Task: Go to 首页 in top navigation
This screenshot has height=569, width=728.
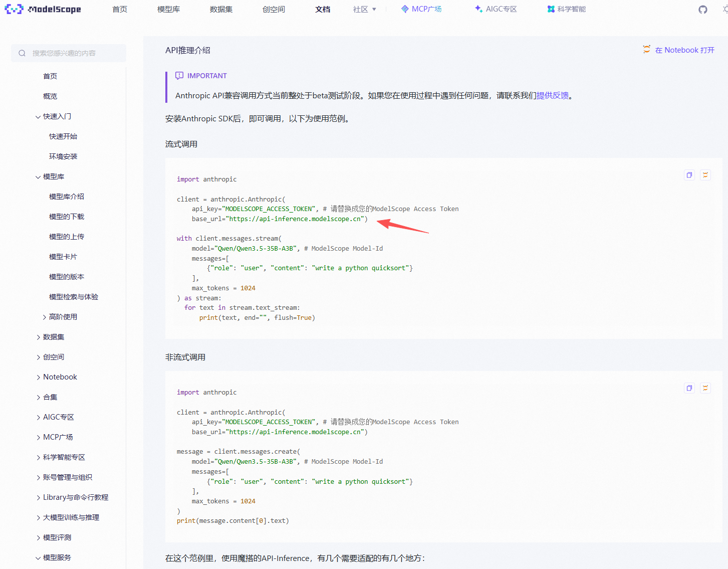Action: (x=120, y=9)
